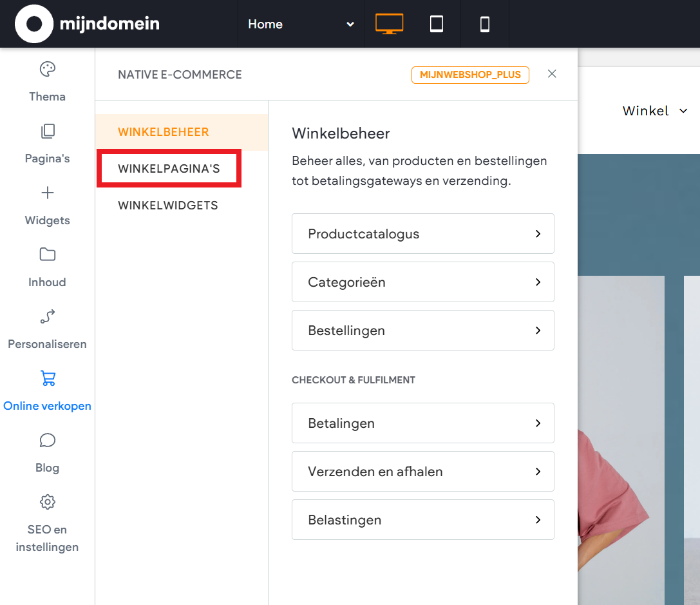Open SEO en instellingen gear icon
The width and height of the screenshot is (700, 605).
click(47, 502)
